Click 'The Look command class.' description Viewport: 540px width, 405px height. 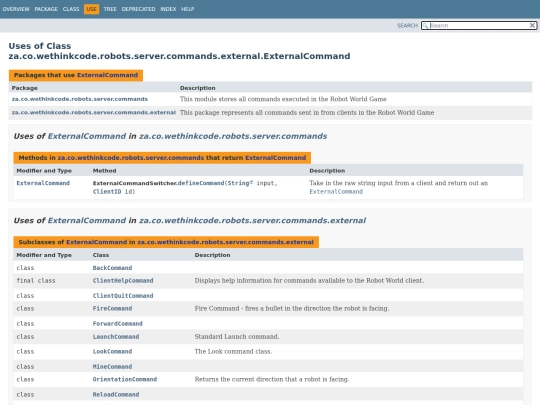click(233, 352)
